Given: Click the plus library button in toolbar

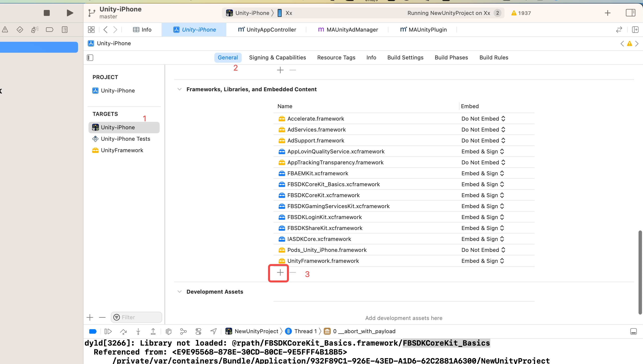Looking at the screenshot, I should pyautogui.click(x=607, y=13).
